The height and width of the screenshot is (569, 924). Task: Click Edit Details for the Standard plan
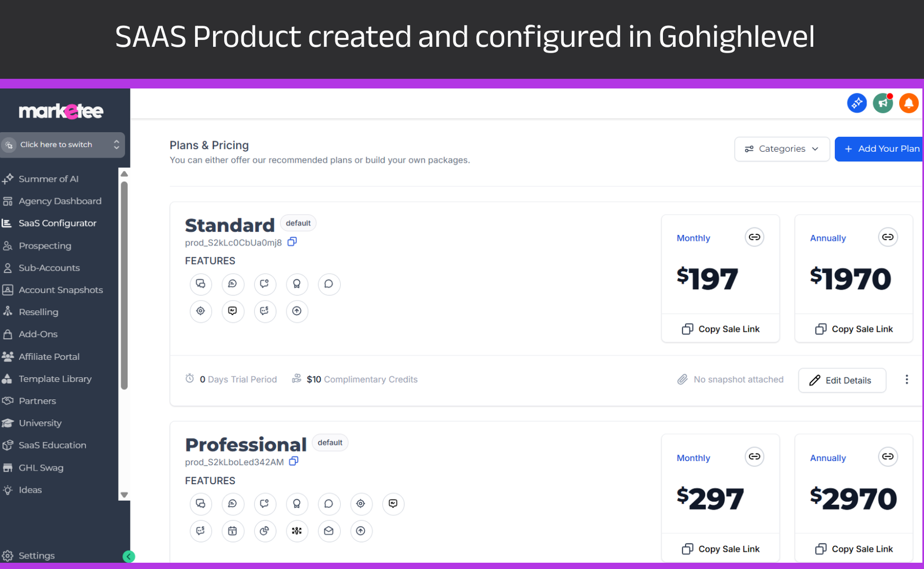pos(841,380)
